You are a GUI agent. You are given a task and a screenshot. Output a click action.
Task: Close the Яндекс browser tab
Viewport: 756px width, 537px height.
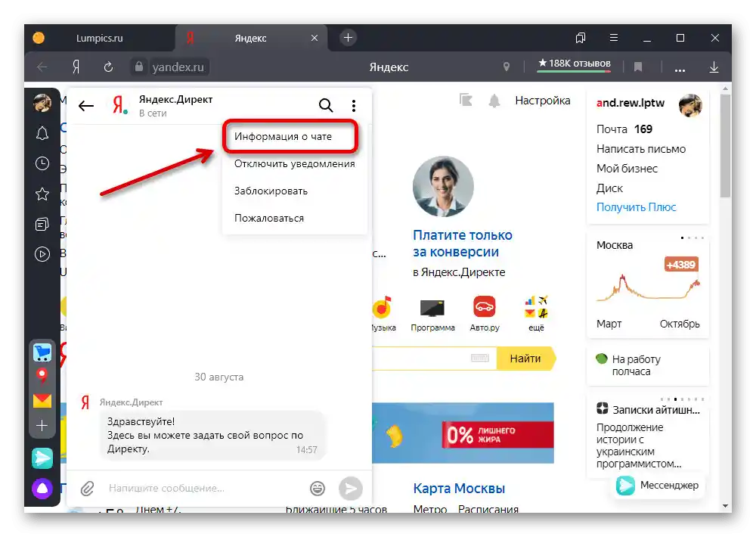coord(314,38)
